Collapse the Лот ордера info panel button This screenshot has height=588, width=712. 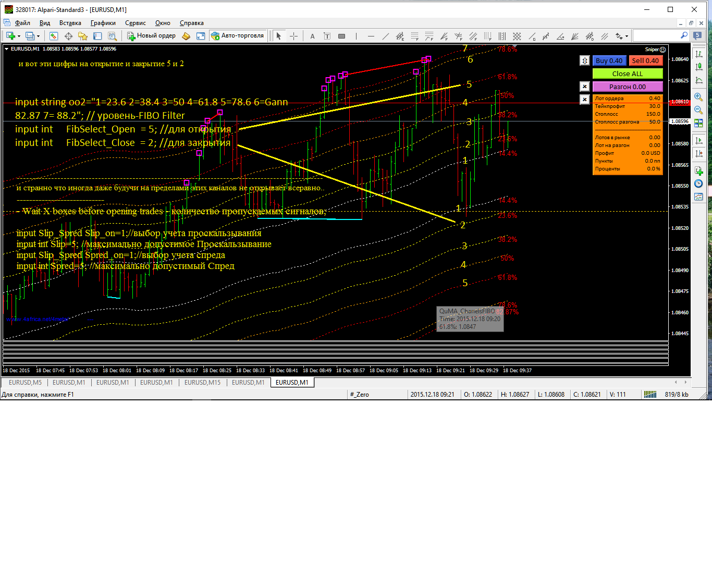pyautogui.click(x=585, y=99)
